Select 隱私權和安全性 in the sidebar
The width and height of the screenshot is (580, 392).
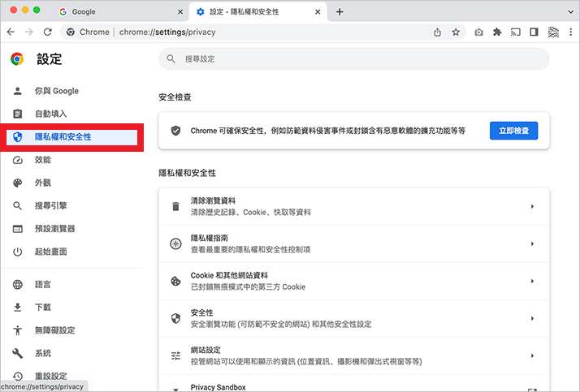click(x=71, y=137)
